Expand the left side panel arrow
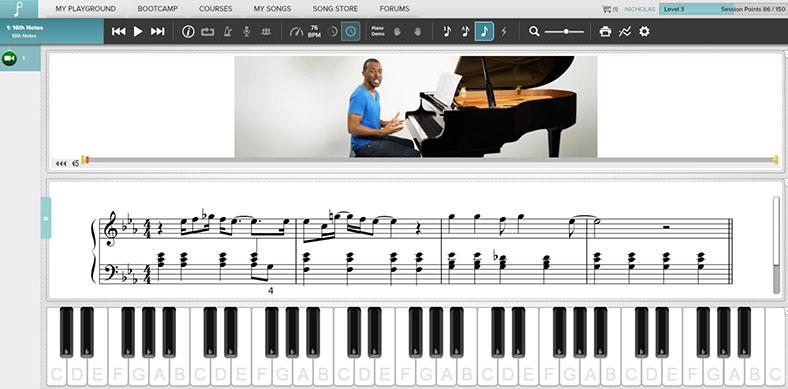This screenshot has height=389, width=788. (x=46, y=218)
